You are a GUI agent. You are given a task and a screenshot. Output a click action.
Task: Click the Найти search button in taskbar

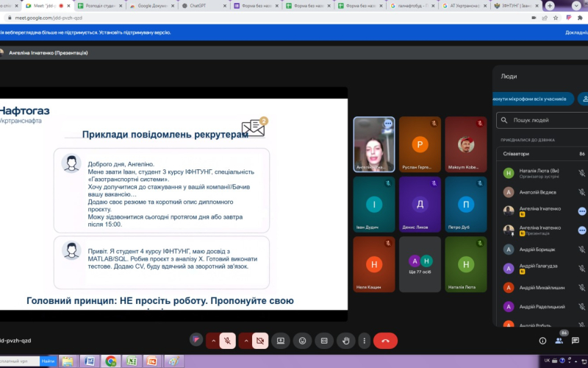tap(48, 361)
